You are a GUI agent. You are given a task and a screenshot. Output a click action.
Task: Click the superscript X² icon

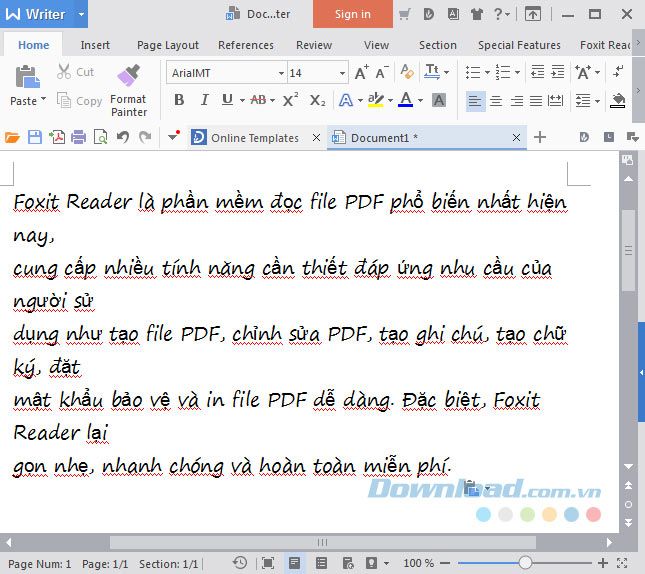[290, 100]
